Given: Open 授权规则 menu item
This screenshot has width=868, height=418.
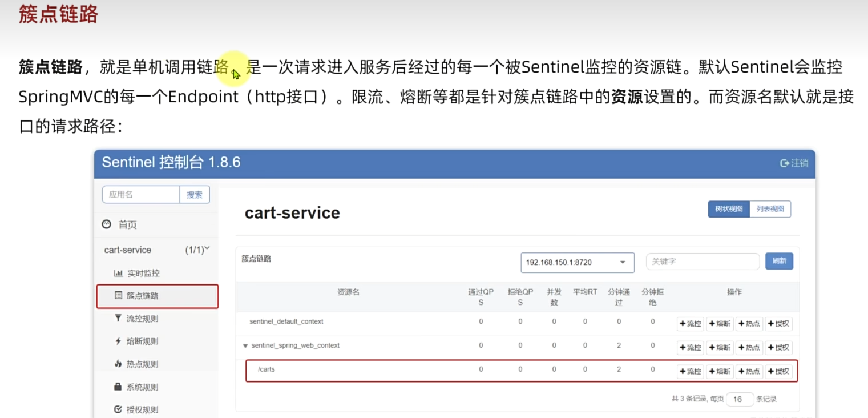Looking at the screenshot, I should click(x=142, y=409).
